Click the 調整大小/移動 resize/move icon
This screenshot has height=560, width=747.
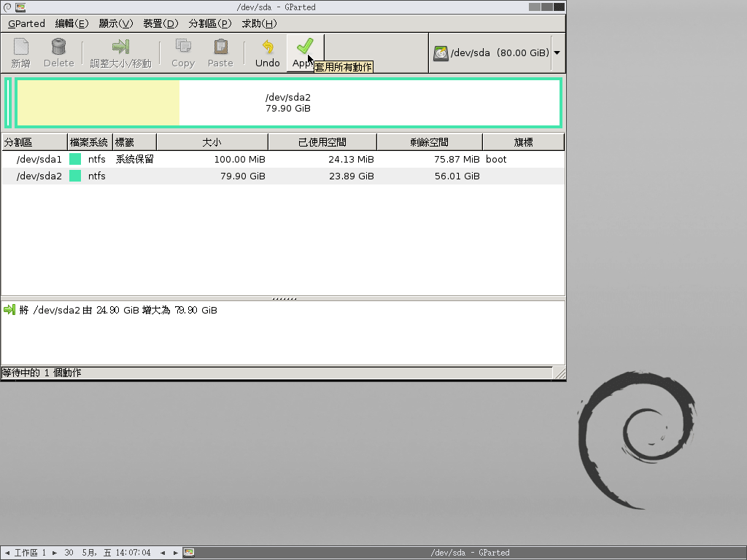pyautogui.click(x=120, y=47)
